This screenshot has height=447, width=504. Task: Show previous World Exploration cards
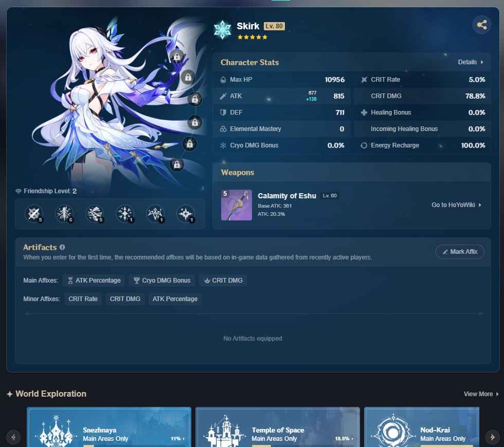(x=13, y=437)
